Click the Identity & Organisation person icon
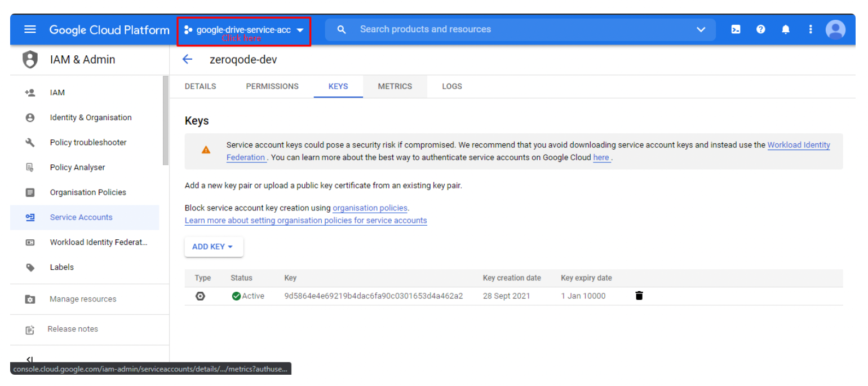 click(x=30, y=117)
